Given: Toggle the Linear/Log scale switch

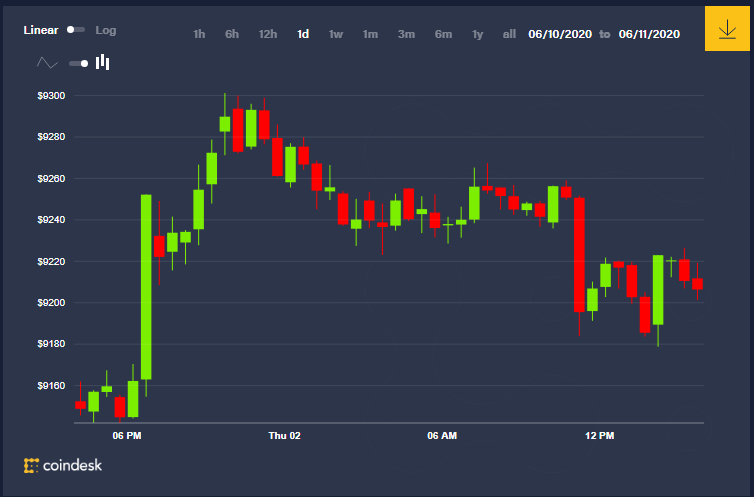Looking at the screenshot, I should click(75, 30).
